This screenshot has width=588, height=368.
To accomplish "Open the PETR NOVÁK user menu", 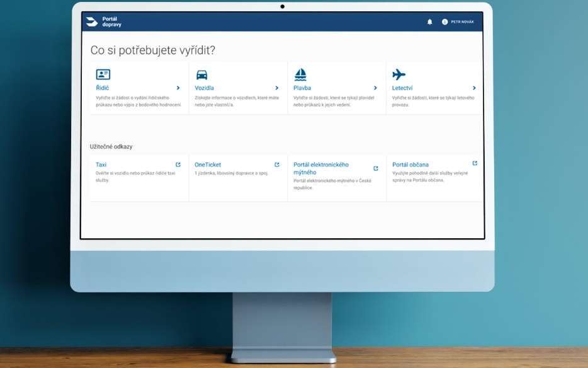I will pos(462,22).
